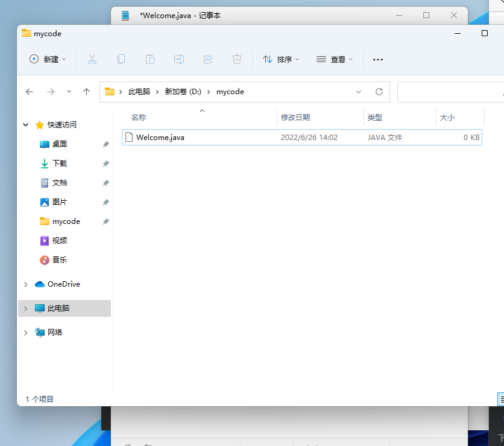Select the Welcome.java file
Image resolution: width=504 pixels, height=446 pixels.
(302, 138)
